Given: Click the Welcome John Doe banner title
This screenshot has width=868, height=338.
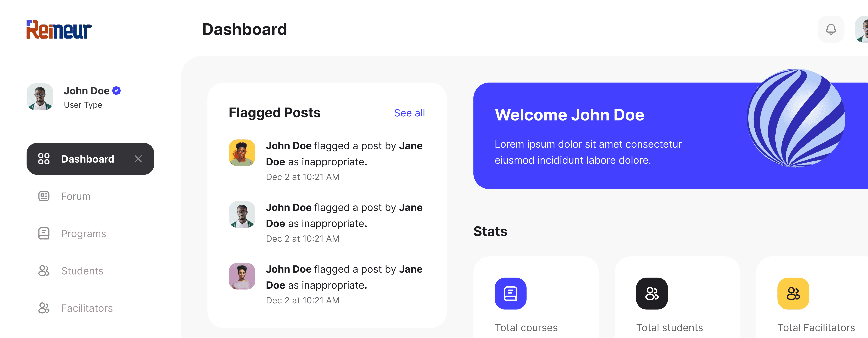Looking at the screenshot, I should coord(569,115).
